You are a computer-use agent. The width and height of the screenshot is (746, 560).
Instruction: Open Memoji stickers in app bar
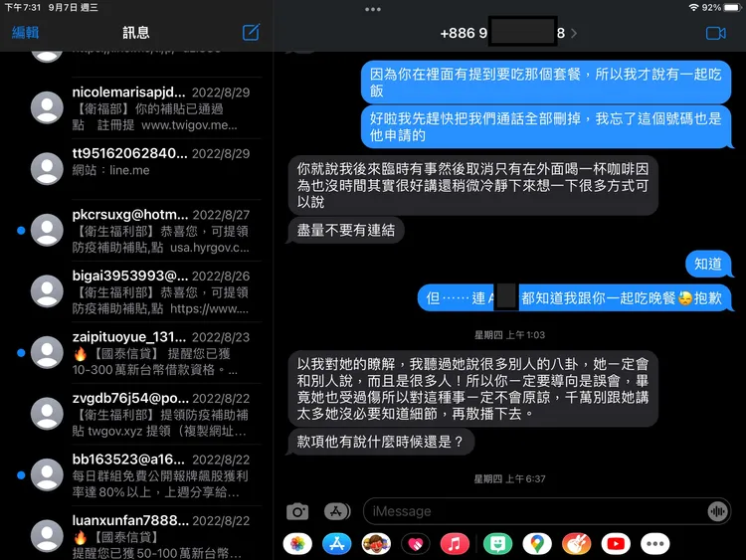[x=376, y=544]
